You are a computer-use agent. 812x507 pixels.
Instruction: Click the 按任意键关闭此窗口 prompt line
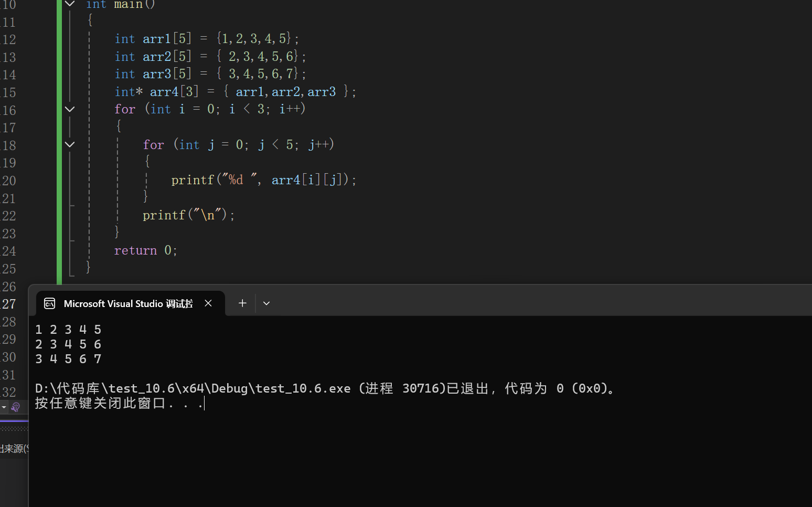tap(120, 403)
